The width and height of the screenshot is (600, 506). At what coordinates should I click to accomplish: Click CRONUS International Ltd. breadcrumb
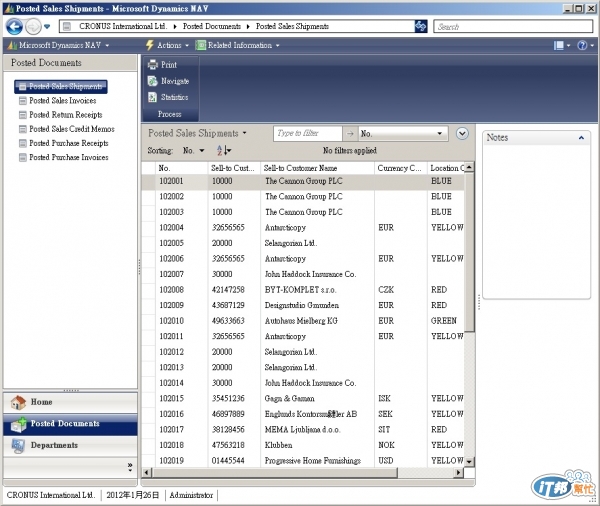123,26
